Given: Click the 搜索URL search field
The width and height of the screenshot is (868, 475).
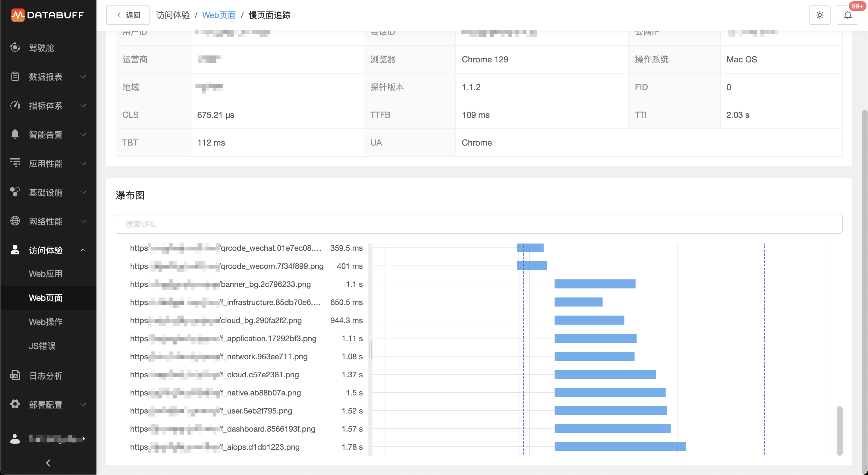Looking at the screenshot, I should pos(479,224).
